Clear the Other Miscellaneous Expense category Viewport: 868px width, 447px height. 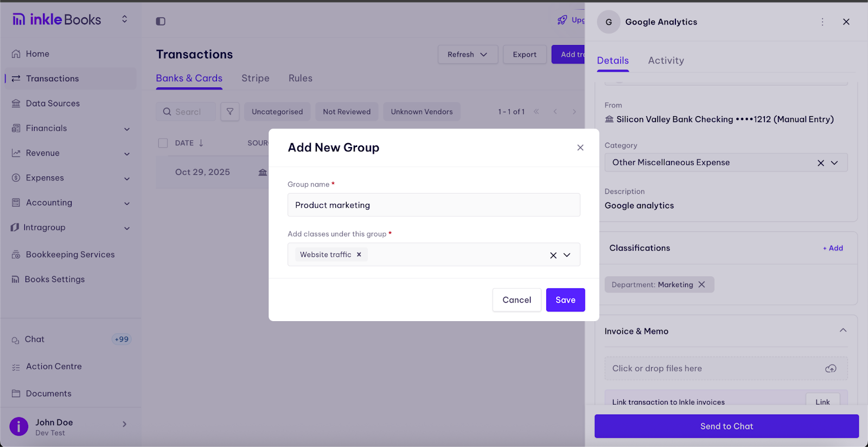(x=821, y=163)
